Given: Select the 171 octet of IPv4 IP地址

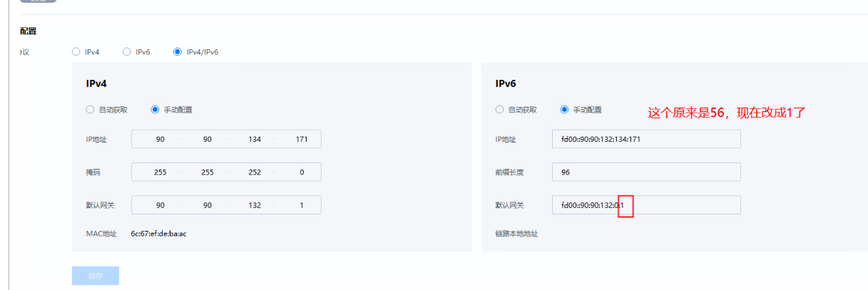Looking at the screenshot, I should pos(302,139).
